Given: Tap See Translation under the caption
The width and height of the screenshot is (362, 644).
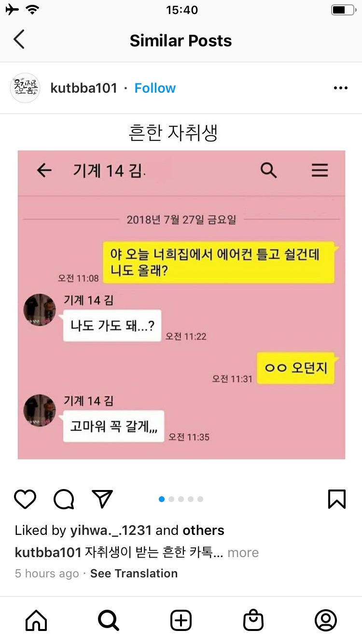Looking at the screenshot, I should (x=134, y=574).
